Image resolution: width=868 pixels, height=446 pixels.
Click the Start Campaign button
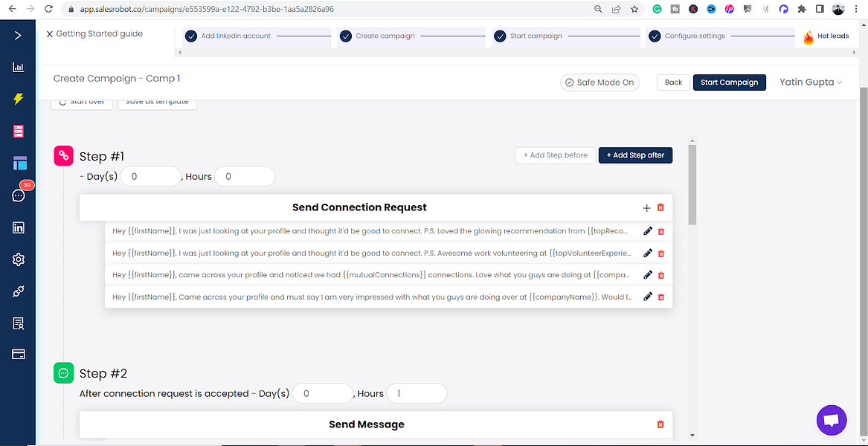point(729,83)
